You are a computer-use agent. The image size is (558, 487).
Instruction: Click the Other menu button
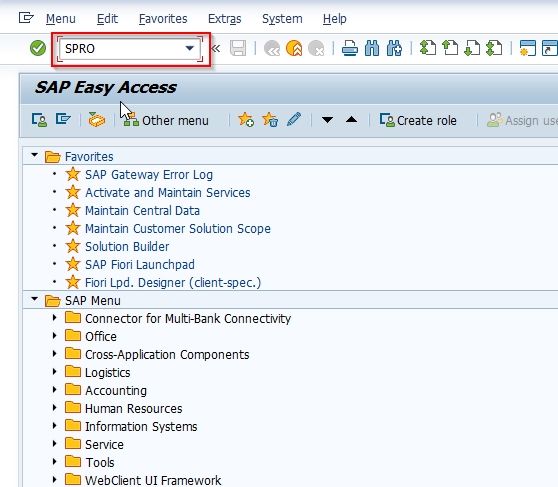[x=165, y=120]
